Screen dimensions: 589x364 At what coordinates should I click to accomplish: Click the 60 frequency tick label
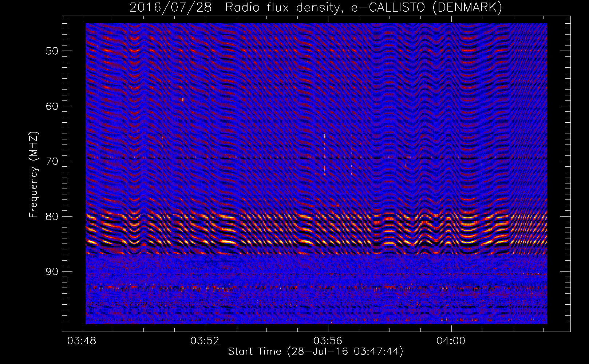[x=52, y=106]
